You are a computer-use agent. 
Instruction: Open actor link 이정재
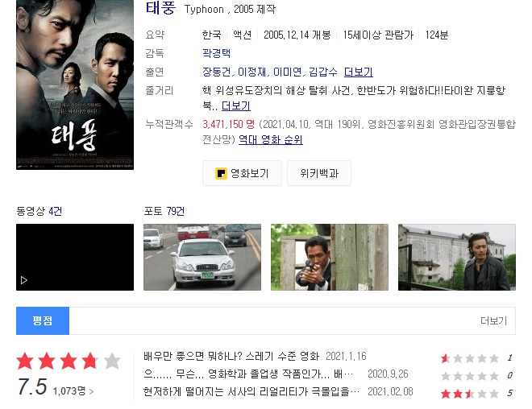251,72
